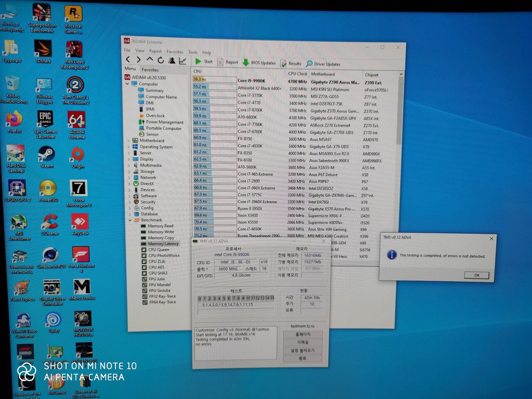Expand the Multimedia tree node
The image size is (532, 399).
[x=129, y=165]
